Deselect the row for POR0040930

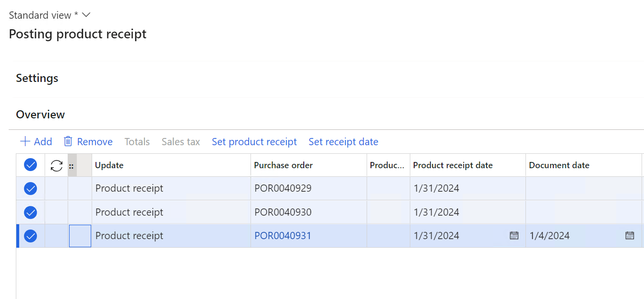(31, 212)
